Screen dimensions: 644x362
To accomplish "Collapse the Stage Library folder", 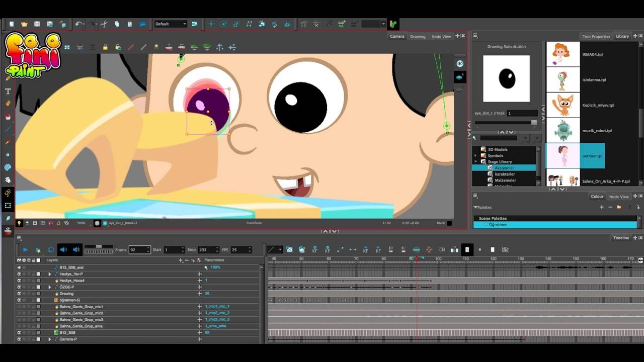I will (475, 161).
